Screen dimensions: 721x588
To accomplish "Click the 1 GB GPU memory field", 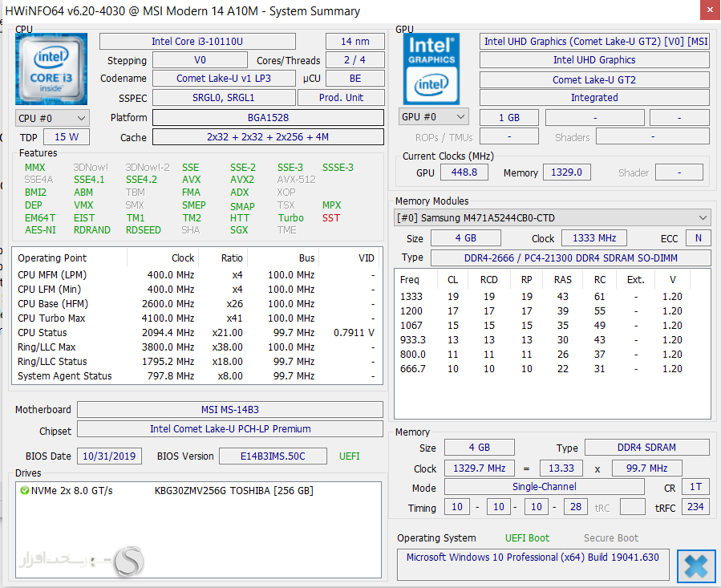I will pos(509,117).
